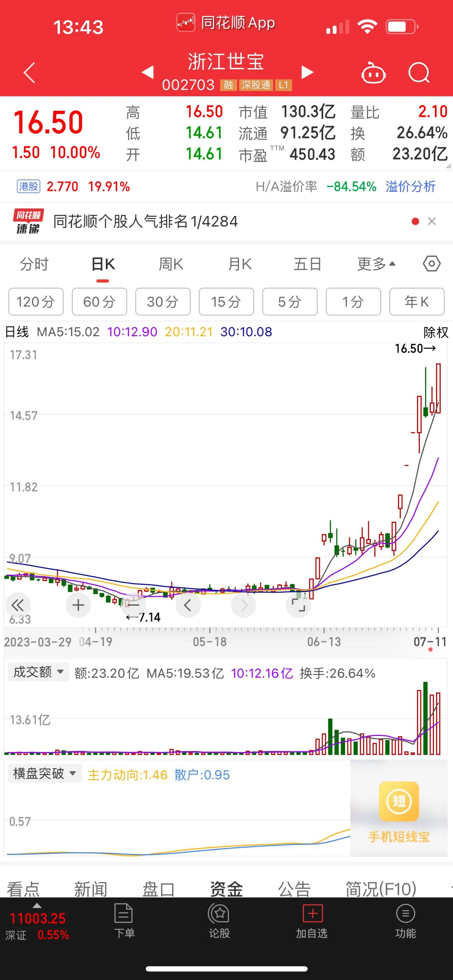Choose the 15分 period button
The height and width of the screenshot is (980, 453).
(226, 302)
